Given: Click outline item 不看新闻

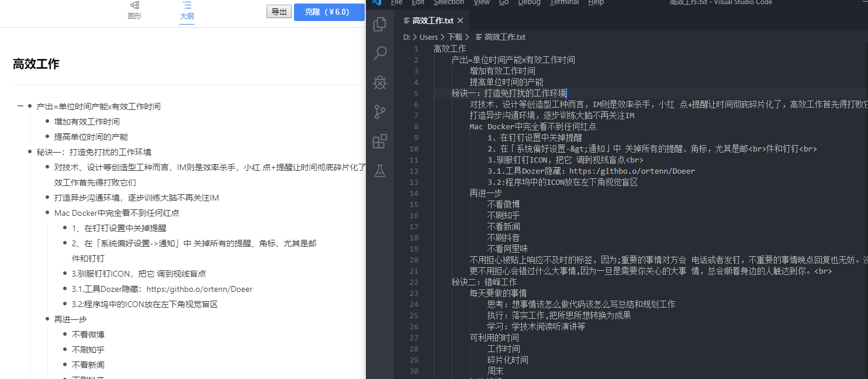Looking at the screenshot, I should click(88, 365).
